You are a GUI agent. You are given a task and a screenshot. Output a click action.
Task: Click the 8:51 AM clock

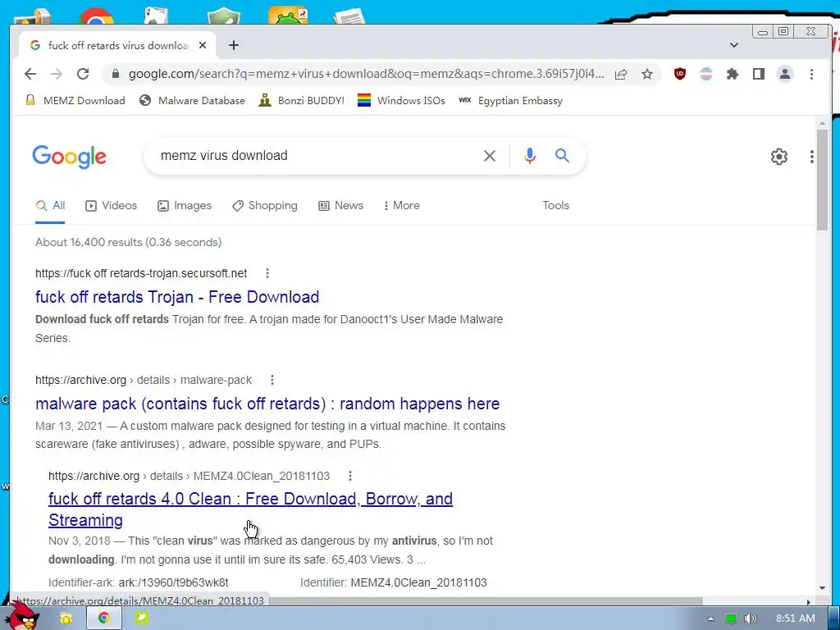[x=796, y=619]
